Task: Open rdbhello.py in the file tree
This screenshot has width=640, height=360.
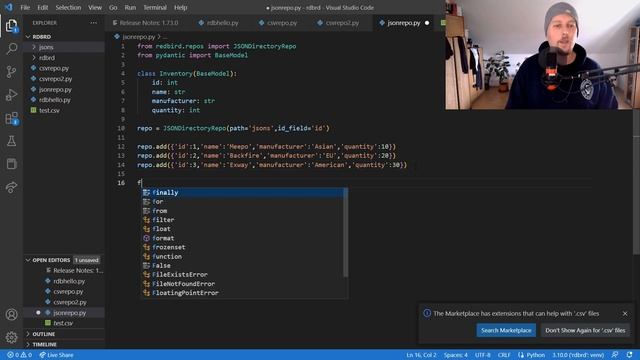Action: (x=55, y=100)
